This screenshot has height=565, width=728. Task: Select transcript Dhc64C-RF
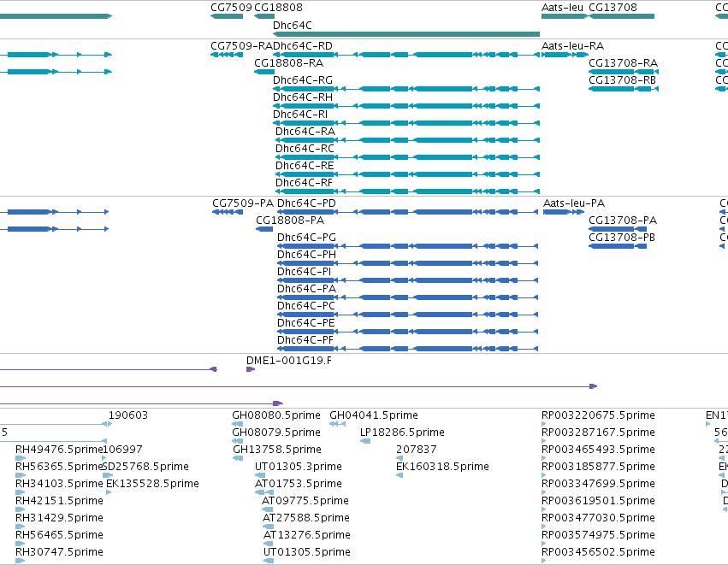(x=304, y=183)
